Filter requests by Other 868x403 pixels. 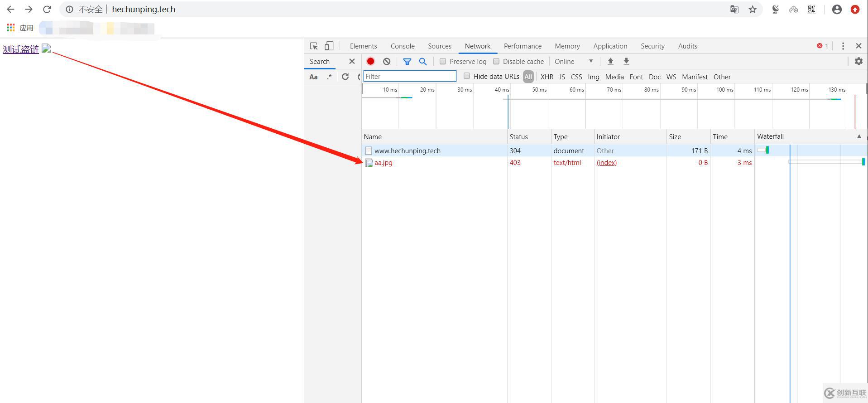[722, 77]
